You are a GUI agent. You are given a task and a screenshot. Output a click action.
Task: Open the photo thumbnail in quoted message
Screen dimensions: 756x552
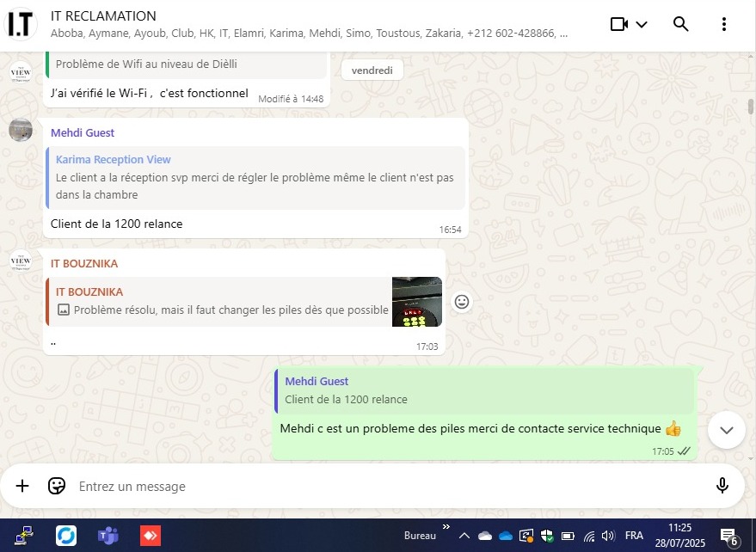(417, 302)
